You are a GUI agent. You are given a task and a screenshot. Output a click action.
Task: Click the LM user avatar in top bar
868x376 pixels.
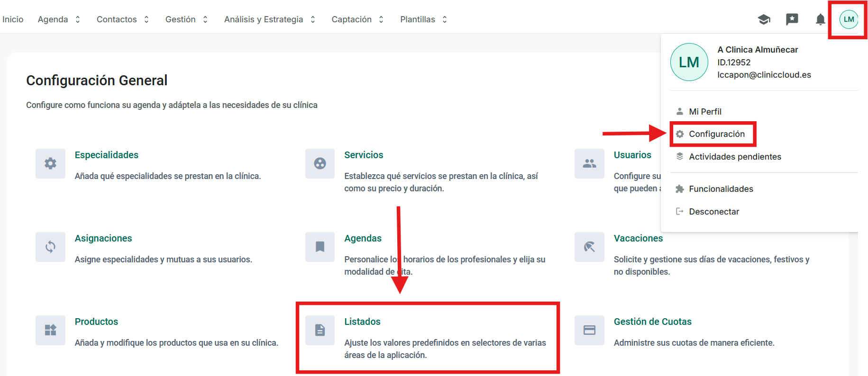coord(849,19)
